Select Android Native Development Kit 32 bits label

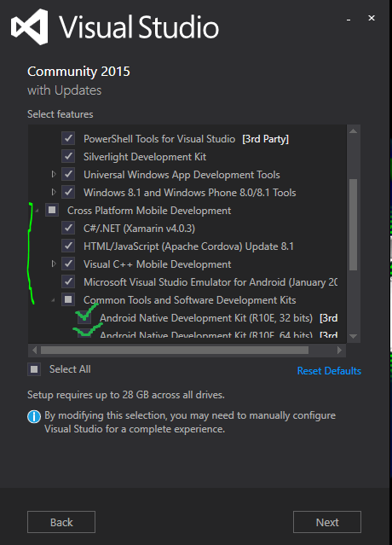pyautogui.click(x=206, y=318)
